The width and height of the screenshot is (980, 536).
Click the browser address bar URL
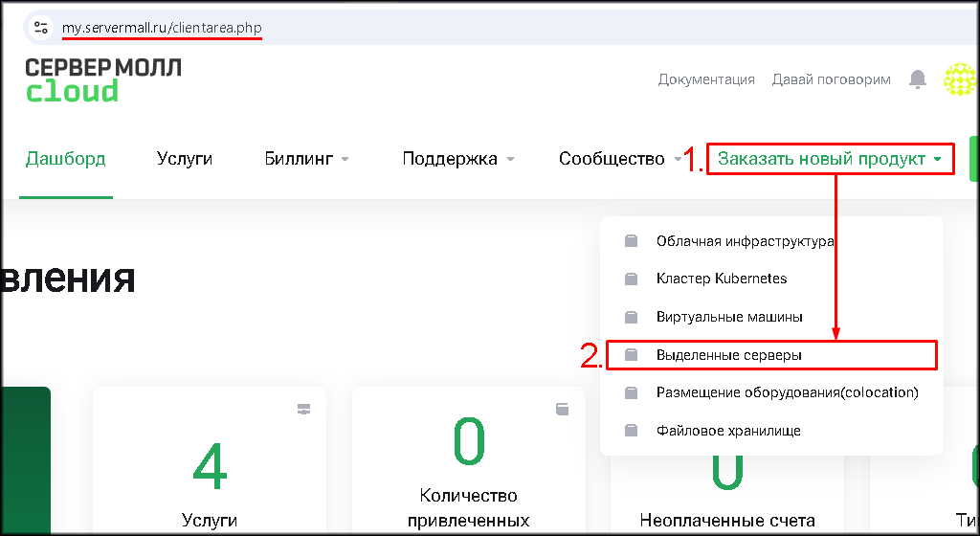pos(162,28)
